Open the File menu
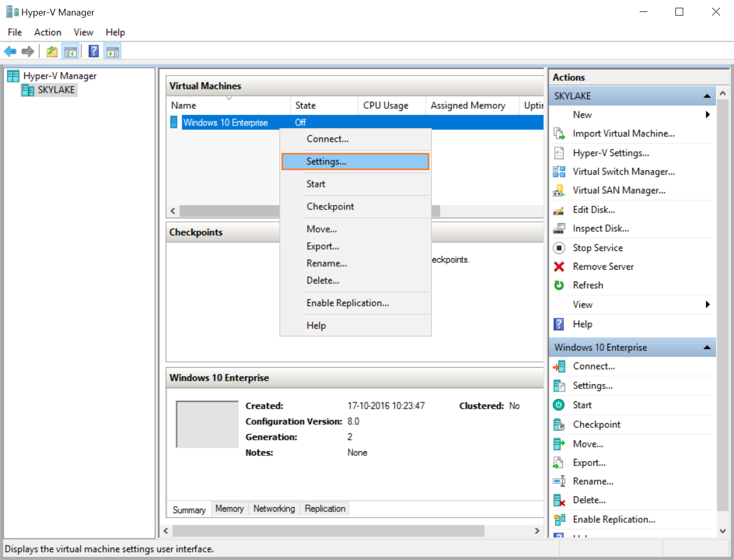 [15, 32]
